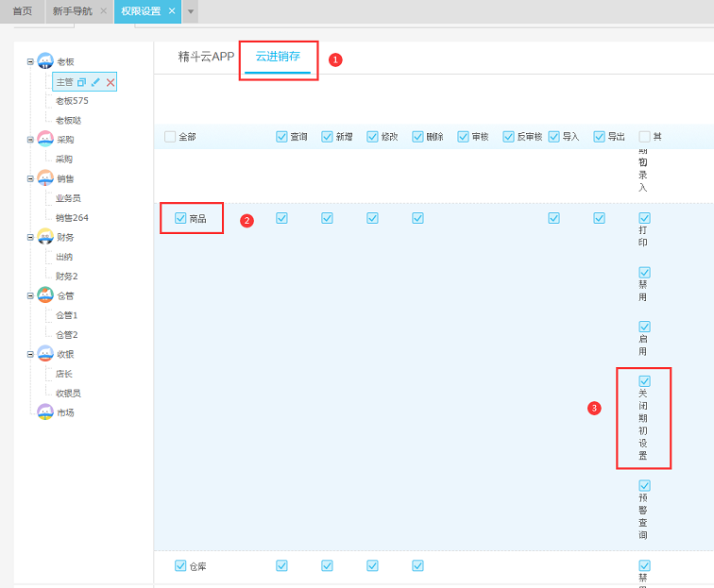The image size is (714, 588).
Task: Uncheck 商品 row 导出 checkbox
Action: (x=599, y=218)
